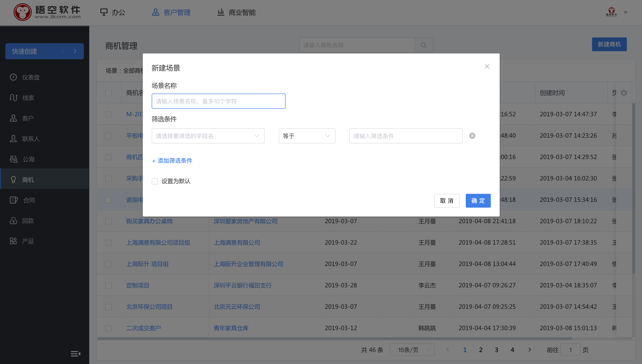
Task: Click the 商业智能 chart icon
Action: tap(221, 12)
